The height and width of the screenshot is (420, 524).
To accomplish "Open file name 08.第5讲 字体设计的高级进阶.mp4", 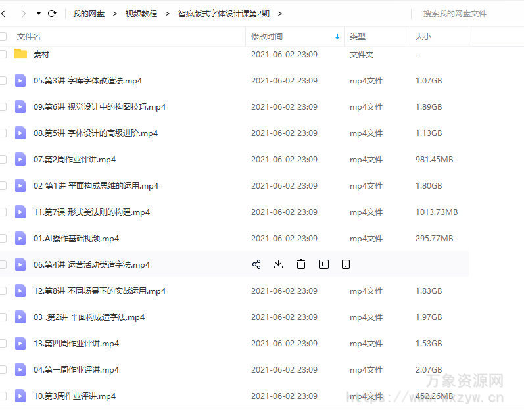I will click(95, 133).
